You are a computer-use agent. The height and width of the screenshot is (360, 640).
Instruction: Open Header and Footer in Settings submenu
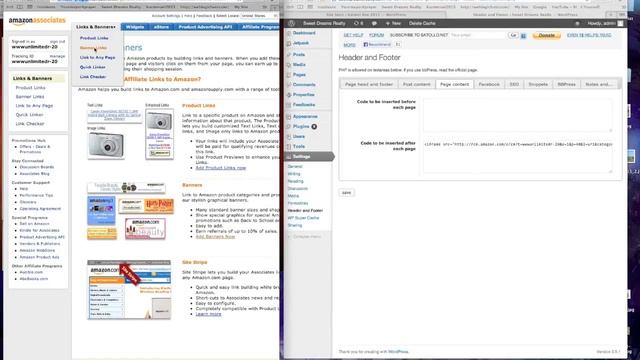pos(305,211)
